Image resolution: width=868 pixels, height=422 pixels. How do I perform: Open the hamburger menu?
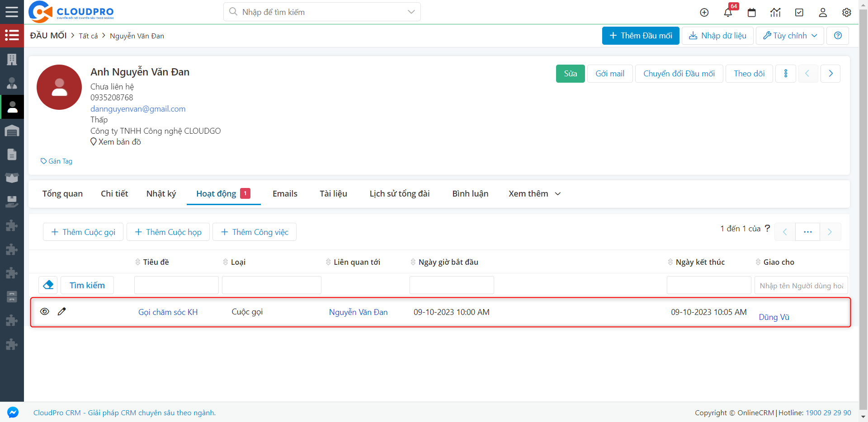coord(12,12)
